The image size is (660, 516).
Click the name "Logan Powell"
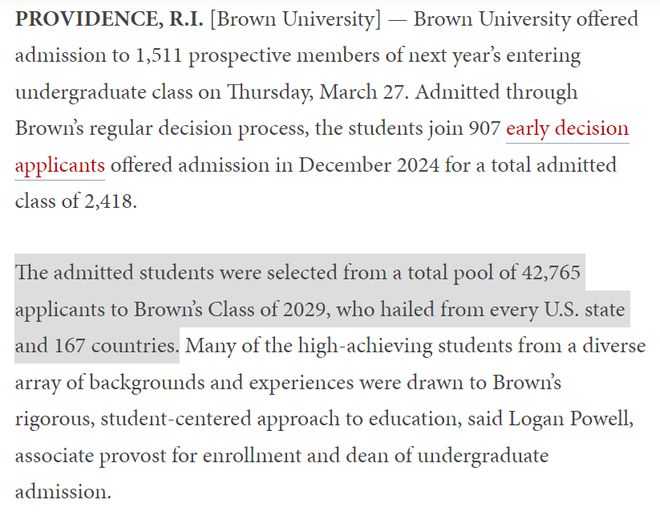click(570, 419)
